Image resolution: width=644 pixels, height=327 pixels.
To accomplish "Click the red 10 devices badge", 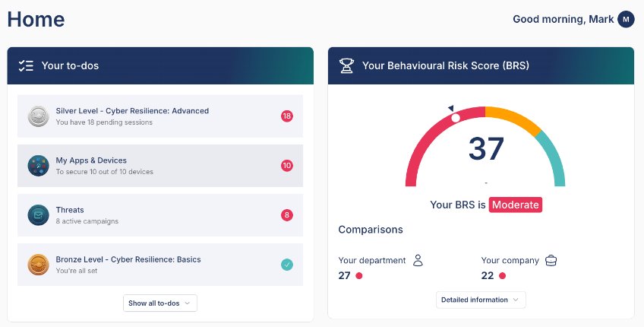I will (x=286, y=166).
